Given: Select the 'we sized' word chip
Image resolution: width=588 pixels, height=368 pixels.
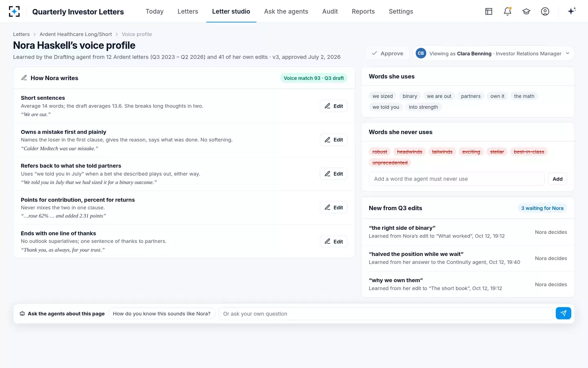Looking at the screenshot, I should (x=383, y=96).
